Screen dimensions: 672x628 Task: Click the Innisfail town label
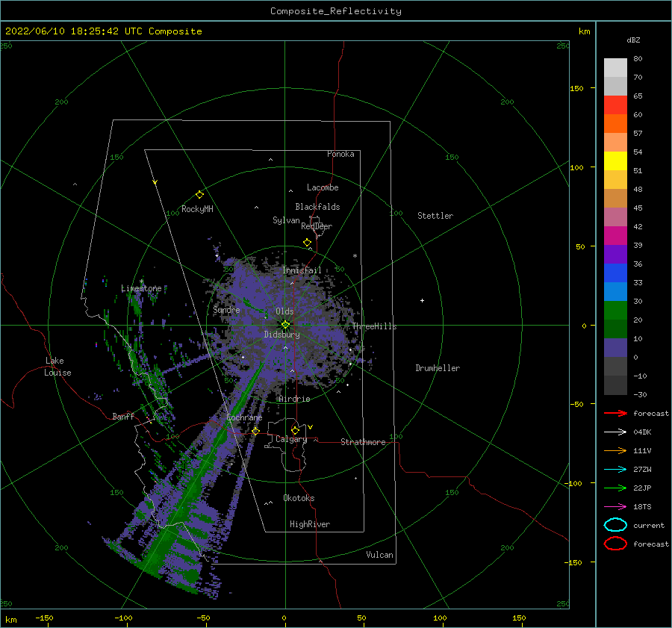pos(302,270)
